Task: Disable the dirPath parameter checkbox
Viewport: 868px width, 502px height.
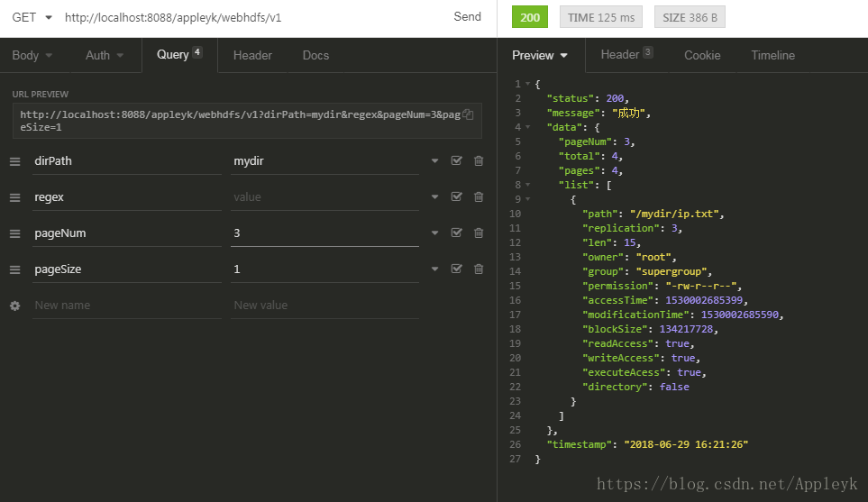Action: (x=457, y=160)
